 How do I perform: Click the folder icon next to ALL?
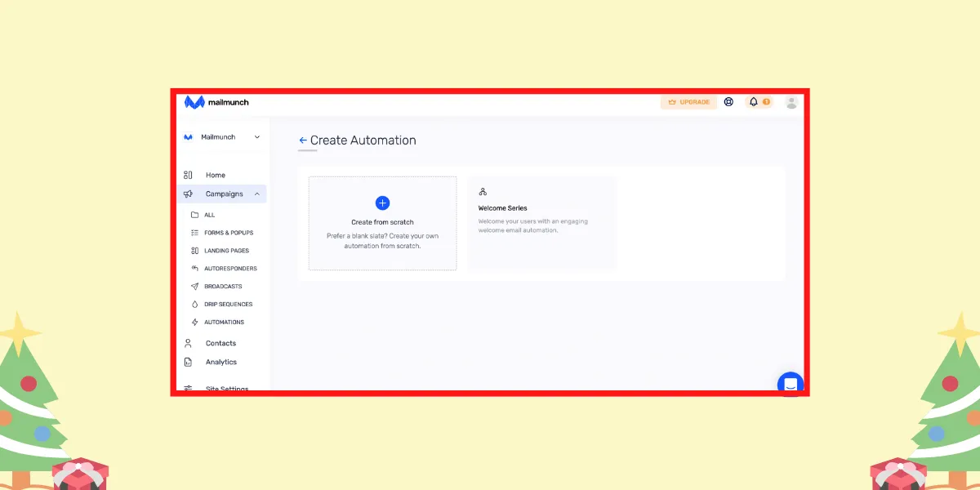click(194, 215)
